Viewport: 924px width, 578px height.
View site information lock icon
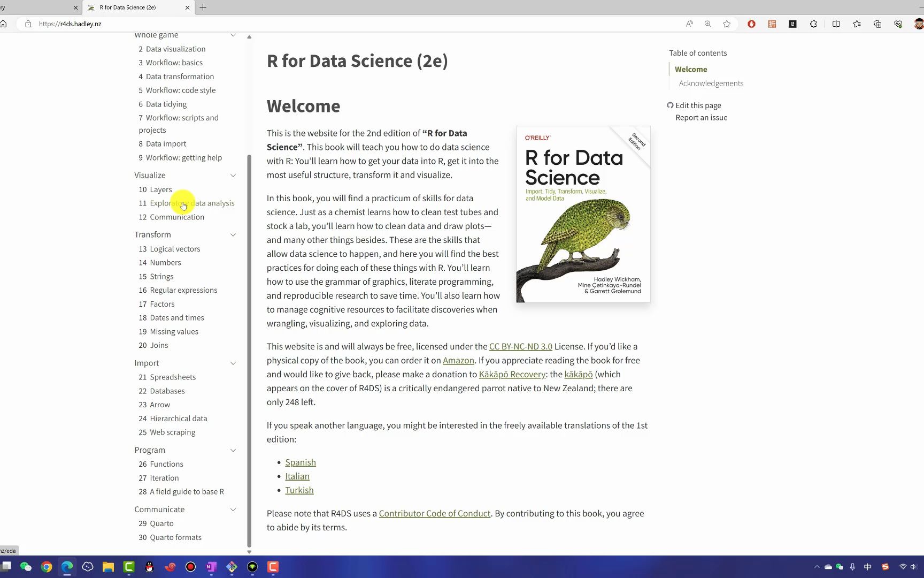point(28,24)
